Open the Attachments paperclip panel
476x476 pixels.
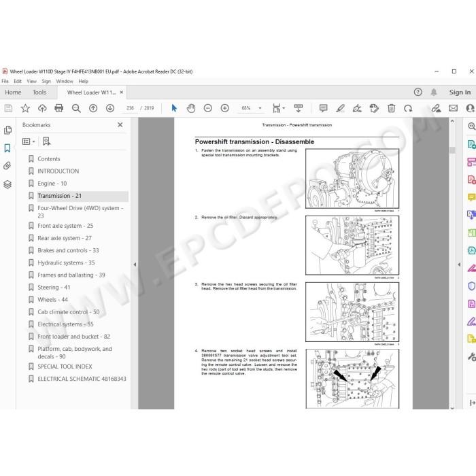coord(7,166)
